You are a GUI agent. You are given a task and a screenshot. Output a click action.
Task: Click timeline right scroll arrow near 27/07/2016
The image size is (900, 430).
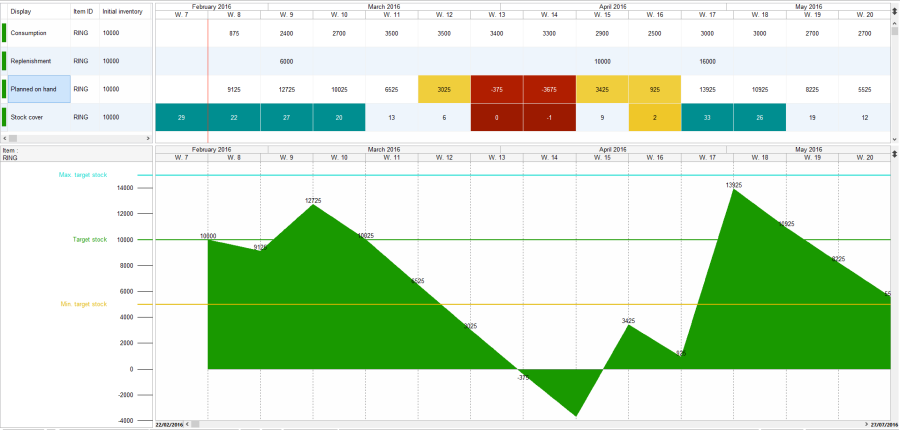point(866,424)
